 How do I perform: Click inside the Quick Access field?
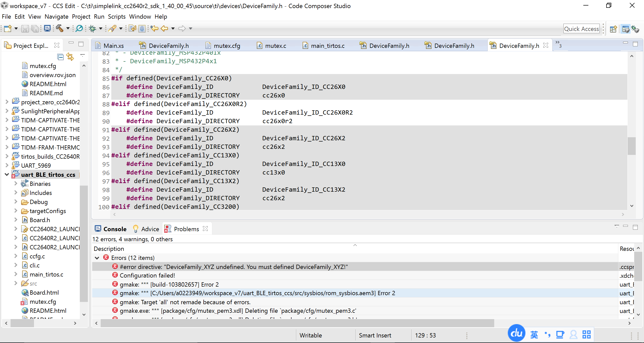click(581, 29)
